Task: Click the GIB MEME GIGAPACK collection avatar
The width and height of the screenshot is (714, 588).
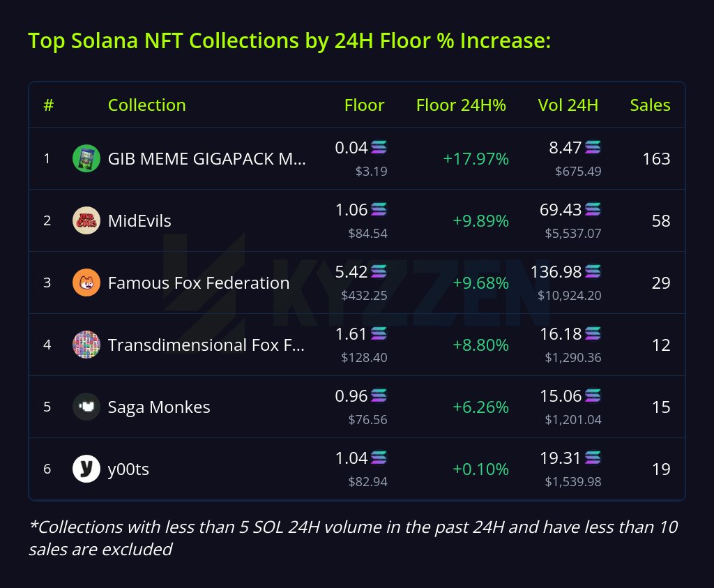Action: point(86,158)
